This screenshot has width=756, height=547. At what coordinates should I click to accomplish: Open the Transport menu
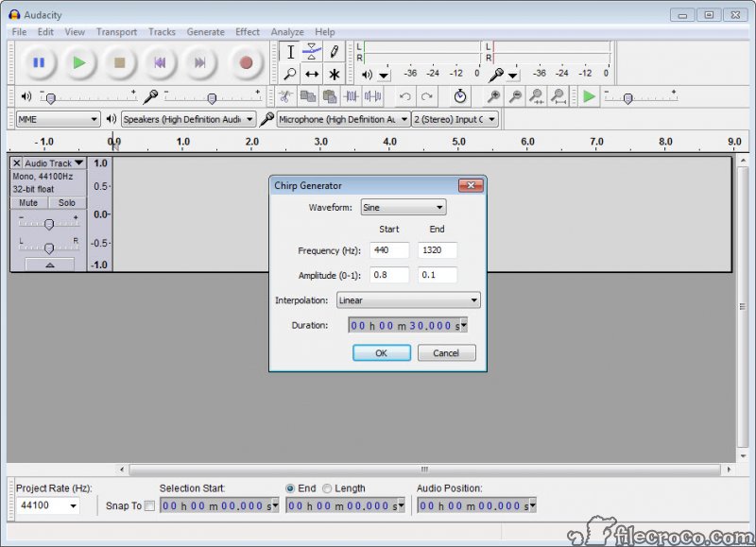coord(116,32)
